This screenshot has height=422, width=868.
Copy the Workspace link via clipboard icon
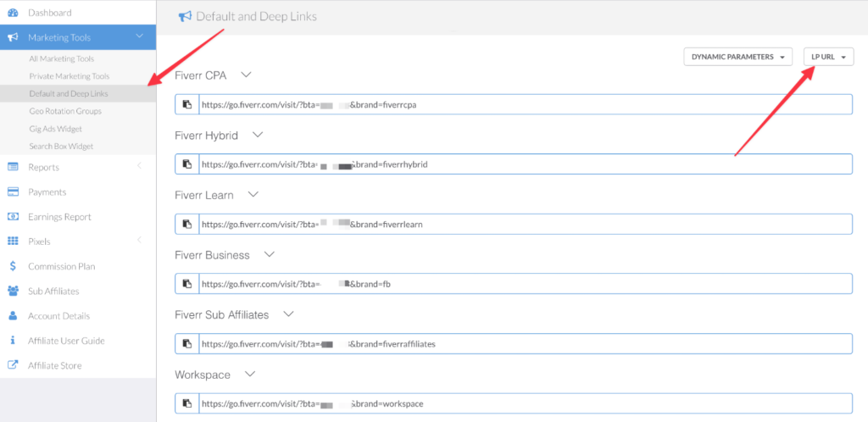coord(186,403)
